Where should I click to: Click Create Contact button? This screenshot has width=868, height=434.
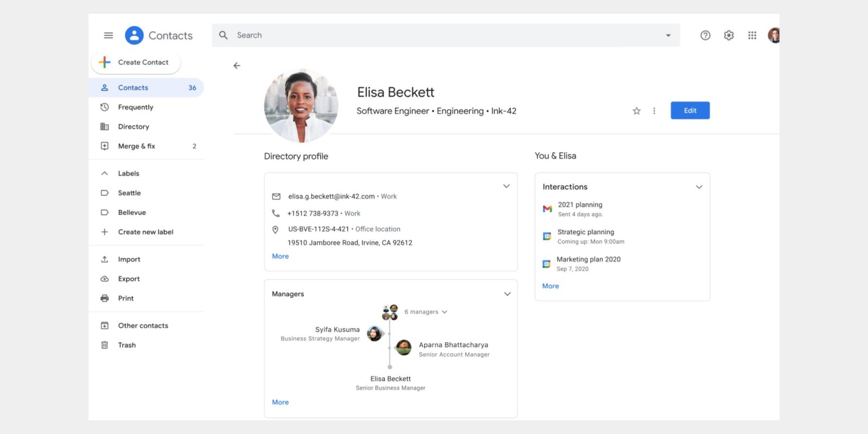136,62
